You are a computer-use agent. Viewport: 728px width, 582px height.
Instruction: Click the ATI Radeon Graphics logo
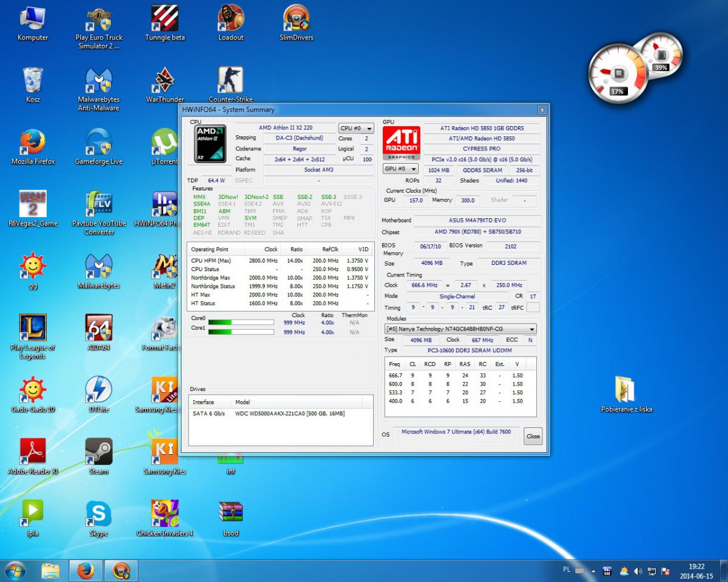tap(401, 142)
